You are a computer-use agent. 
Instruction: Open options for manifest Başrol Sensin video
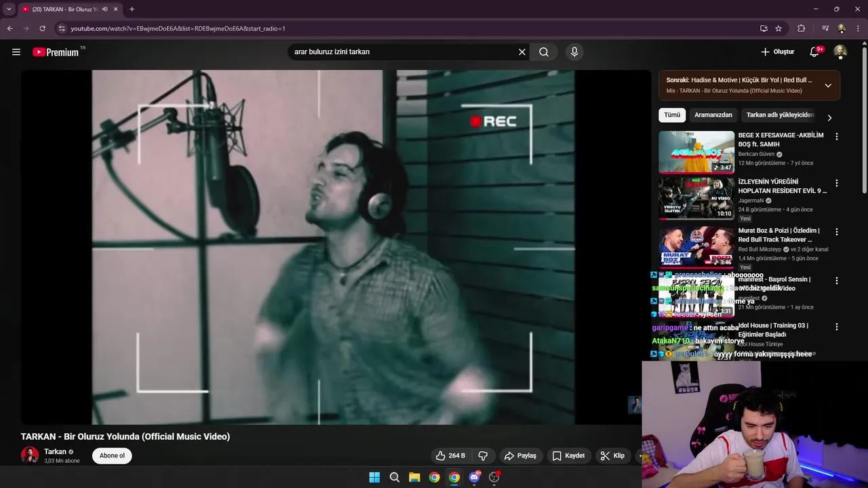point(836,281)
